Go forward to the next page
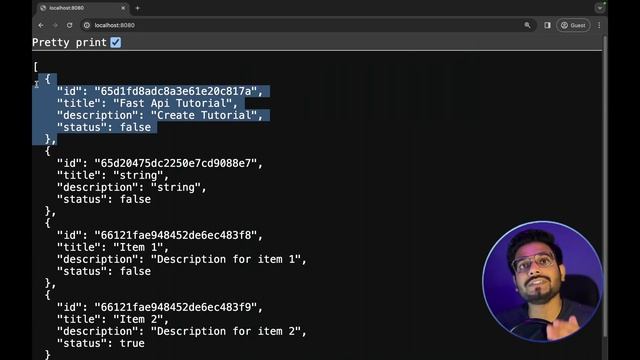This screenshot has width=640, height=360. click(55, 25)
